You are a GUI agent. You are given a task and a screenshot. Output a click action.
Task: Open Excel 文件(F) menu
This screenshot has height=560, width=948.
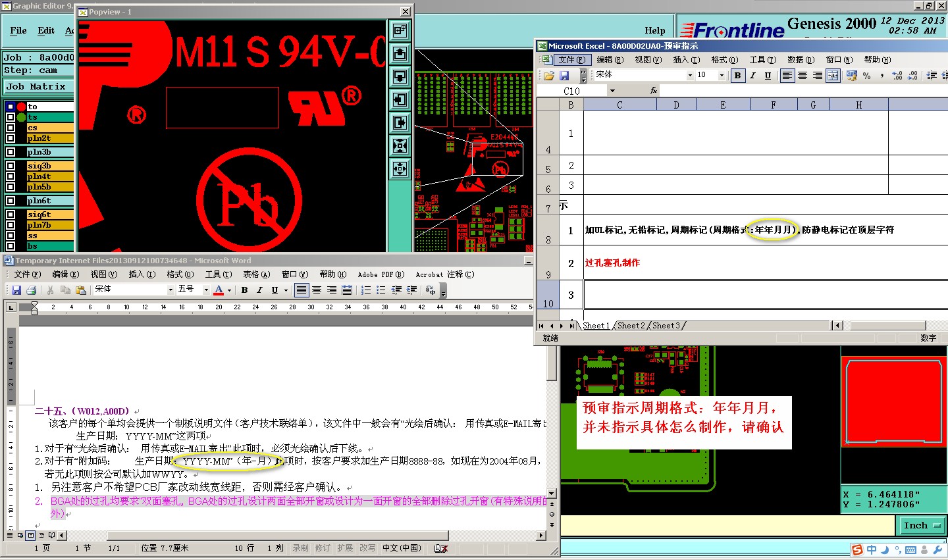571,60
